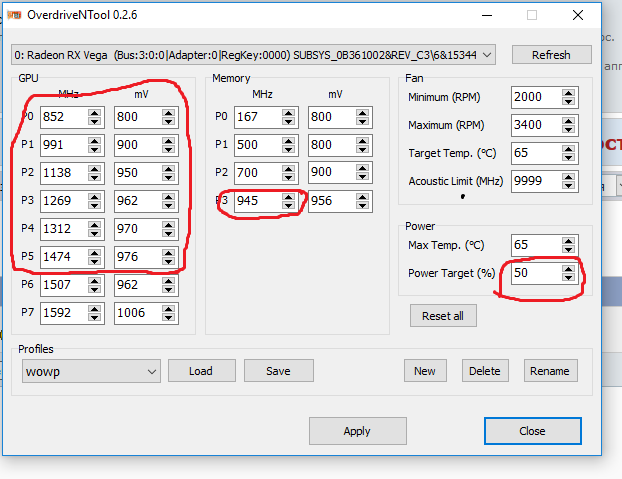Decrease GPU P5 MHz with down arrow
Screen dimensions: 622x479
(x=94, y=261)
